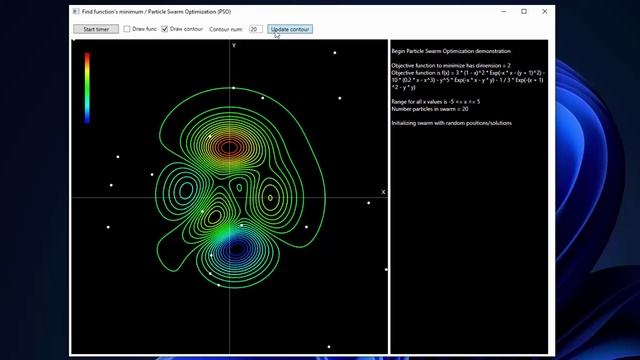Screen dimensions: 640x360
Task: Click the window title text
Action: tap(156, 11)
